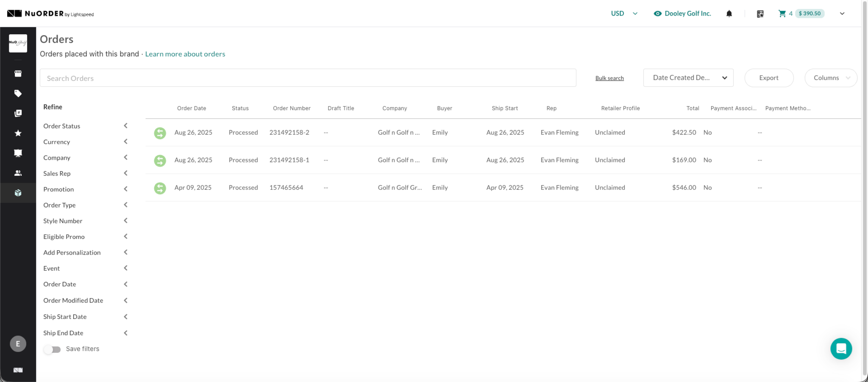The width and height of the screenshot is (868, 382).
Task: Open the price tag icon in the sidebar
Action: (x=18, y=93)
